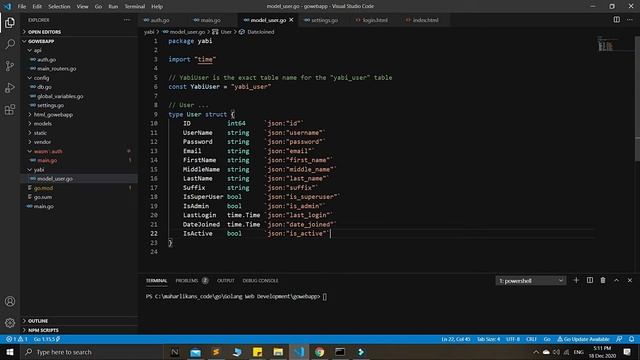This screenshot has width=640, height=360.
Task: Open main_routers.go in explorer
Action: pos(56,69)
